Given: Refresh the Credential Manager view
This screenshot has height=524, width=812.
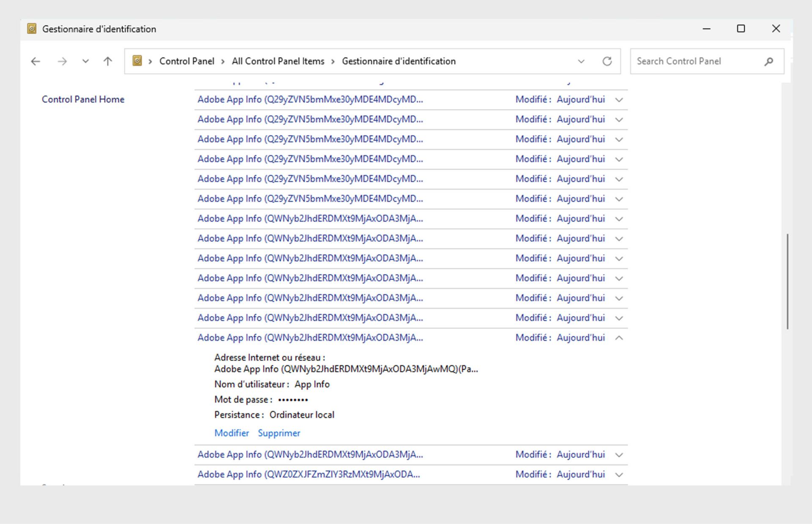Looking at the screenshot, I should pos(607,61).
